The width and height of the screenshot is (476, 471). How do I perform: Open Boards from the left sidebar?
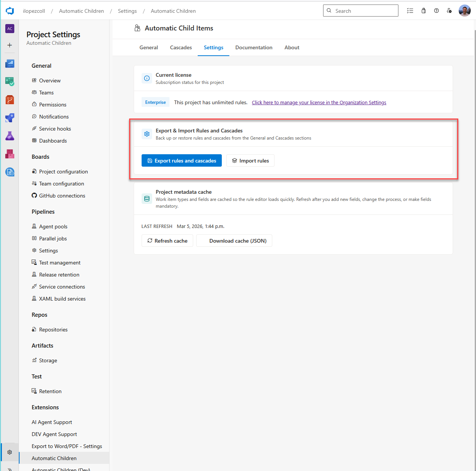[9, 82]
